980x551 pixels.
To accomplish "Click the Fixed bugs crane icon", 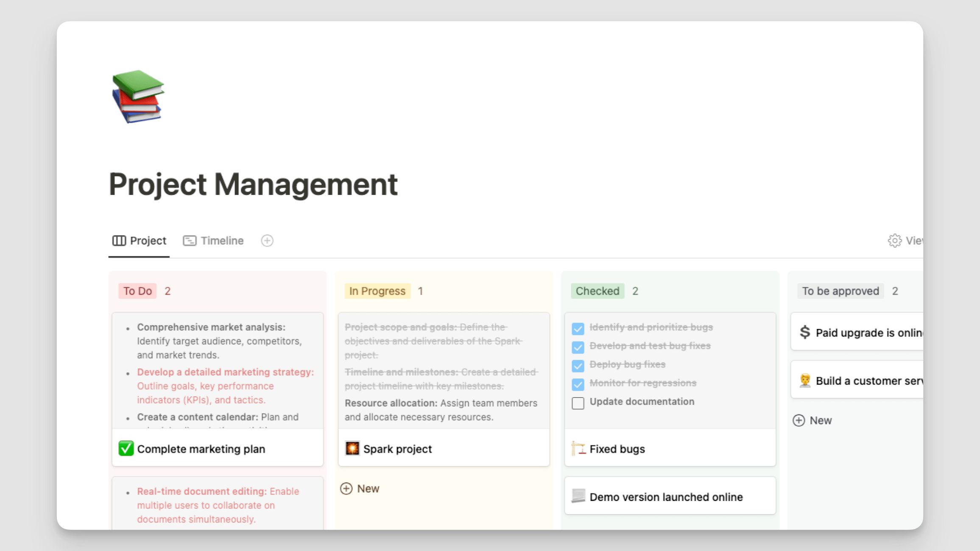I will pyautogui.click(x=578, y=448).
